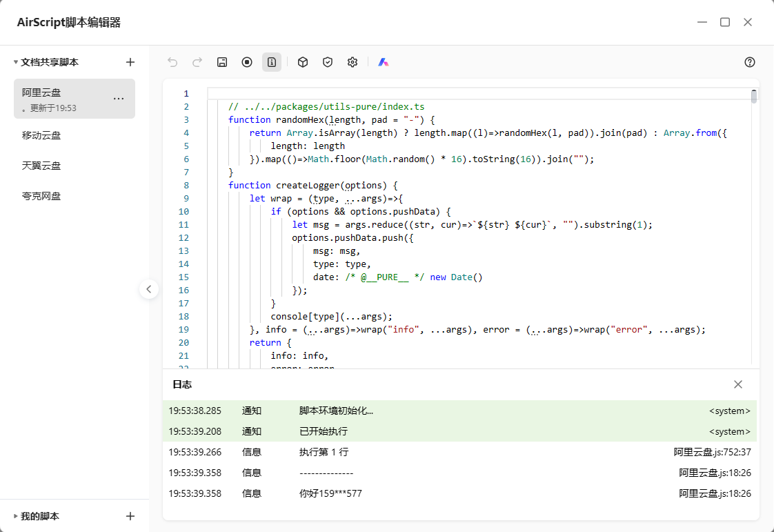Select the 天翼云盘 script
Viewport: 774px width, 532px height.
point(41,166)
